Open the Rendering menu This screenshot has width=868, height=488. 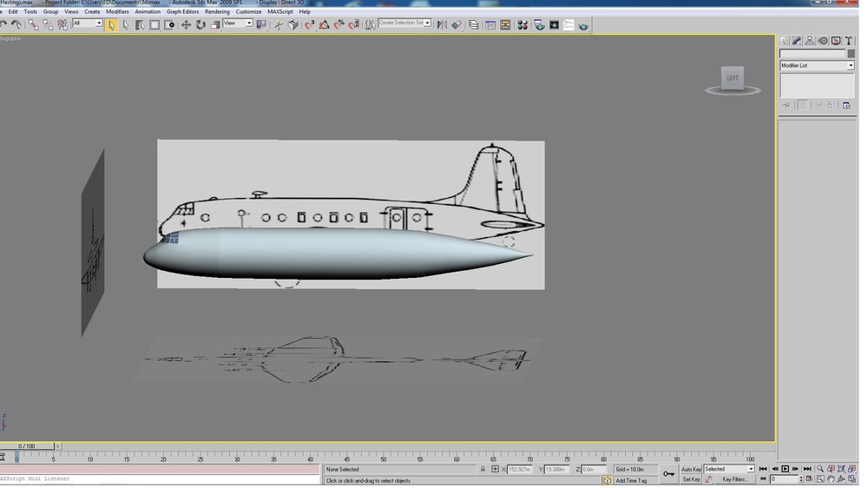click(217, 11)
